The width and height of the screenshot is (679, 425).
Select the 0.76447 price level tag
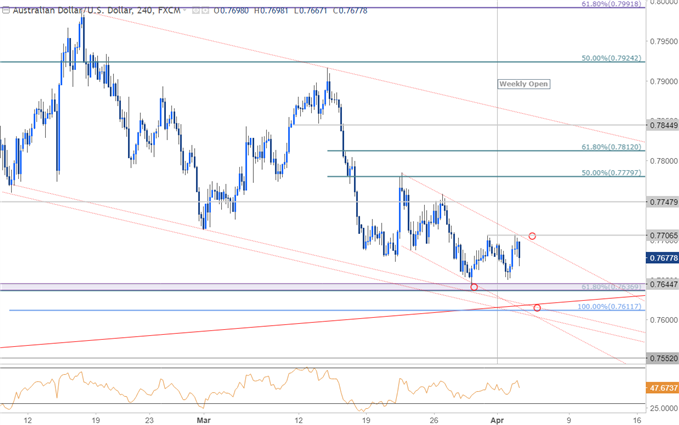click(x=663, y=284)
